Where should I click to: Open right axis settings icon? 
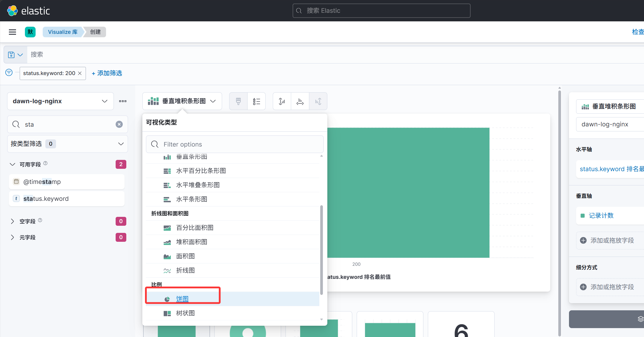pyautogui.click(x=318, y=101)
